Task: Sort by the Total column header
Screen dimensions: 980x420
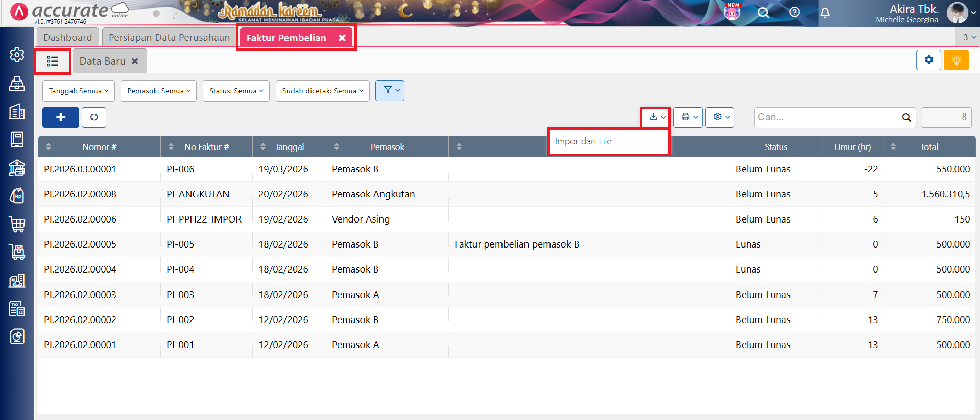Action: click(928, 147)
